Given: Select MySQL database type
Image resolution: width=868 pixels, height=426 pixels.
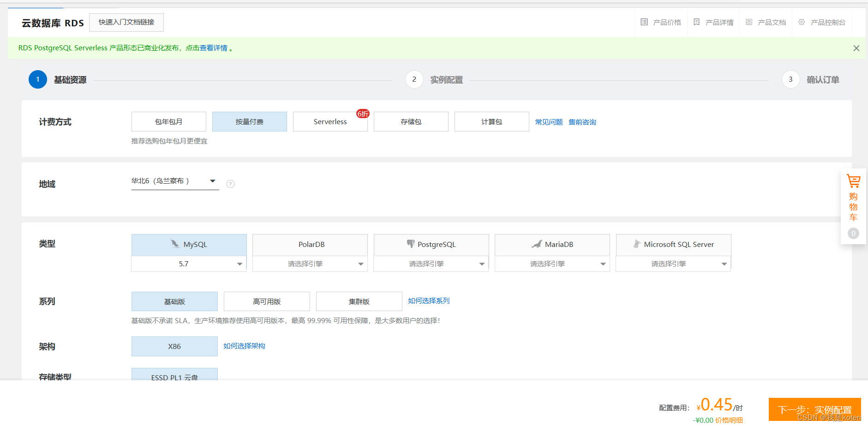Looking at the screenshot, I should pos(189,245).
